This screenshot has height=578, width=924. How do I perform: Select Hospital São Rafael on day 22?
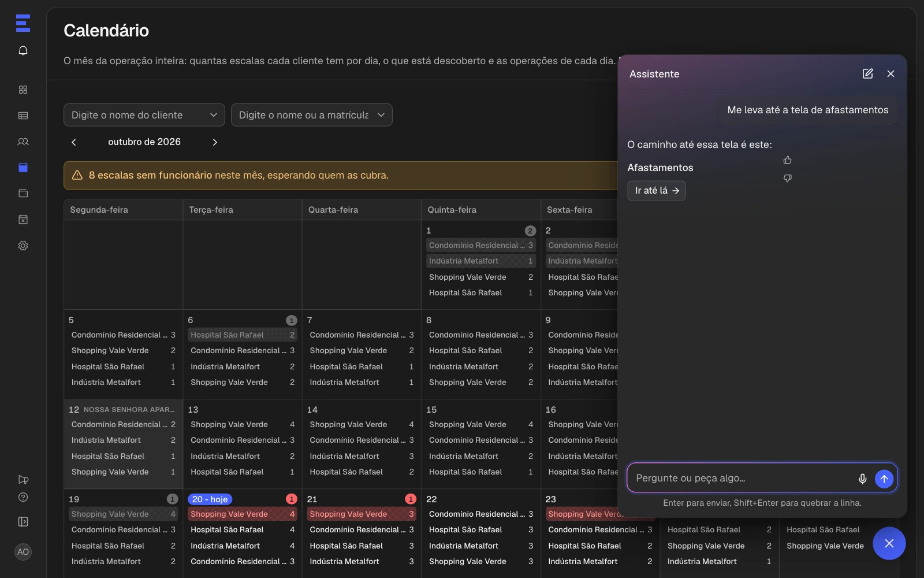point(481,529)
